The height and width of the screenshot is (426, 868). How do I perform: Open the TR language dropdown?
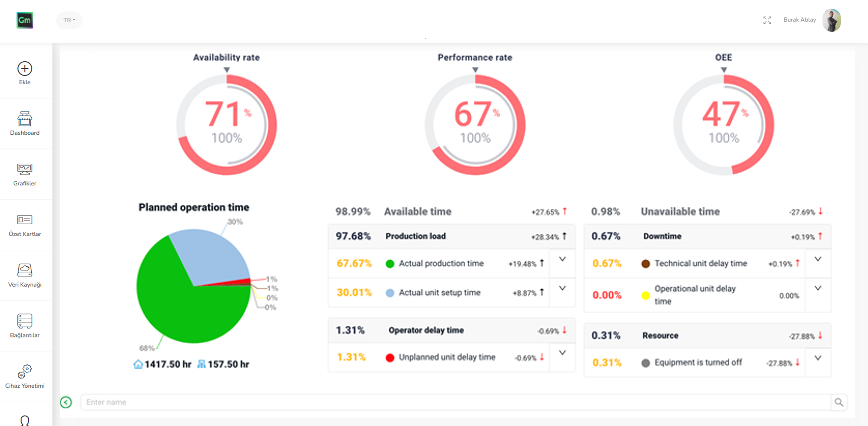pos(69,20)
